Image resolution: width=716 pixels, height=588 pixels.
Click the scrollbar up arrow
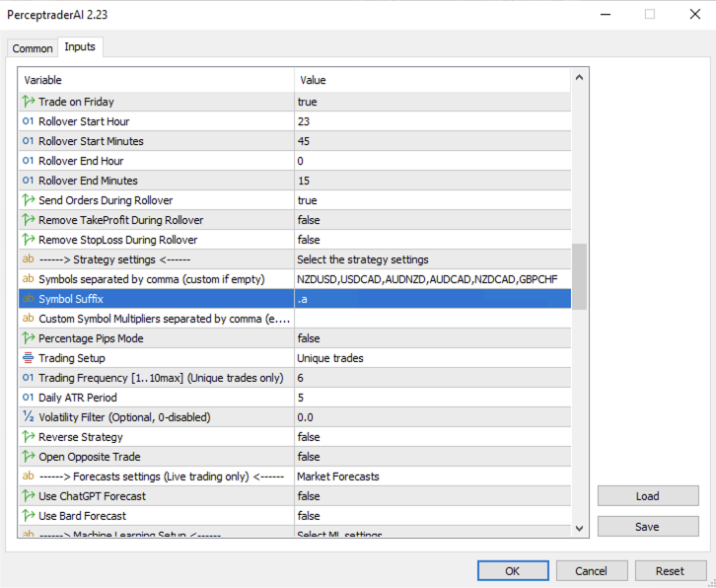(580, 77)
